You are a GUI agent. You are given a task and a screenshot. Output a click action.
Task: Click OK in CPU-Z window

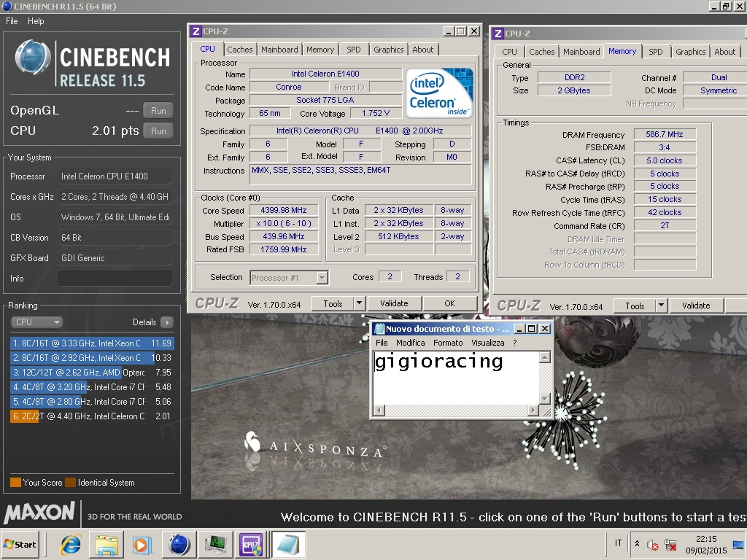[x=449, y=303]
